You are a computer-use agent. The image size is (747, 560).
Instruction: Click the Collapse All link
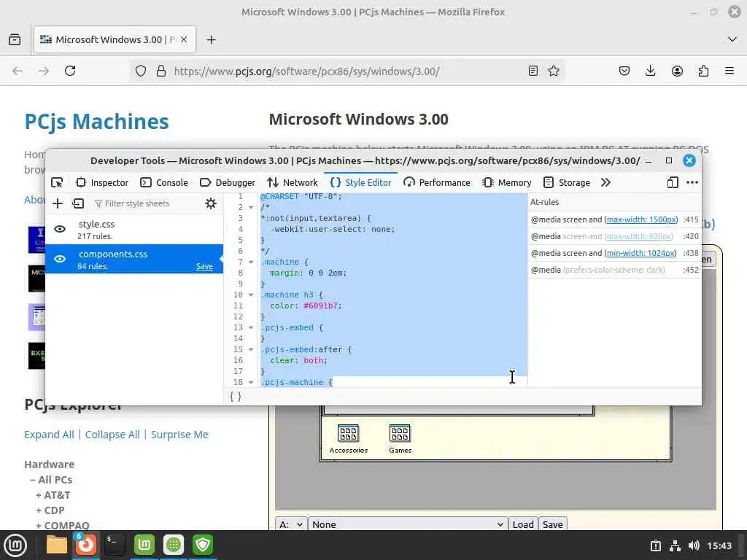[x=112, y=435]
